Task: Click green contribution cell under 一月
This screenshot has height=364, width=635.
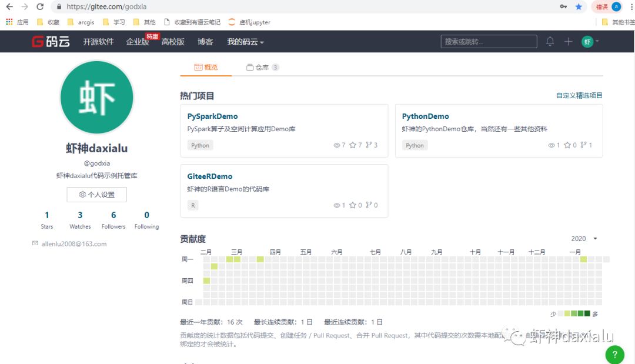Action: (583, 259)
